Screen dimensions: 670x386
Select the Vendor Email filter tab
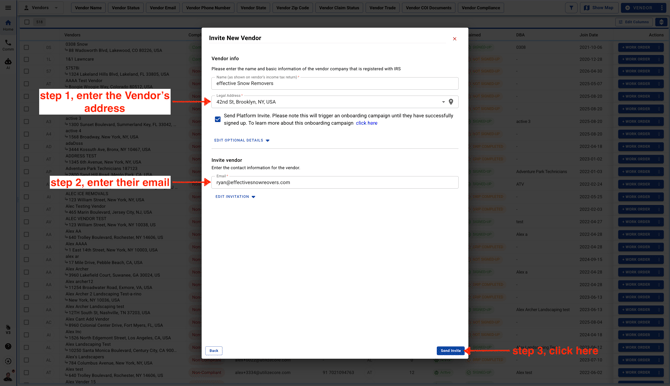(x=163, y=8)
